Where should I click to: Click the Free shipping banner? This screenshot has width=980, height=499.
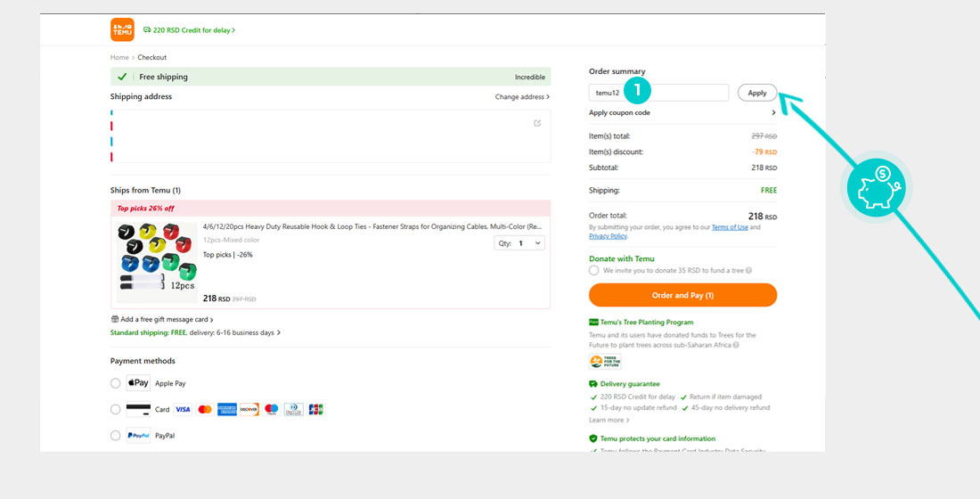pos(331,77)
